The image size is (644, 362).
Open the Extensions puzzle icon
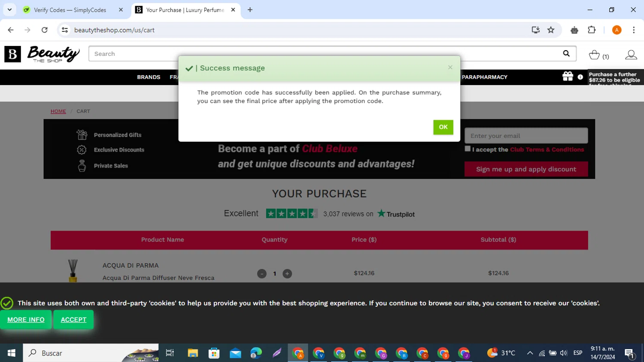click(592, 30)
